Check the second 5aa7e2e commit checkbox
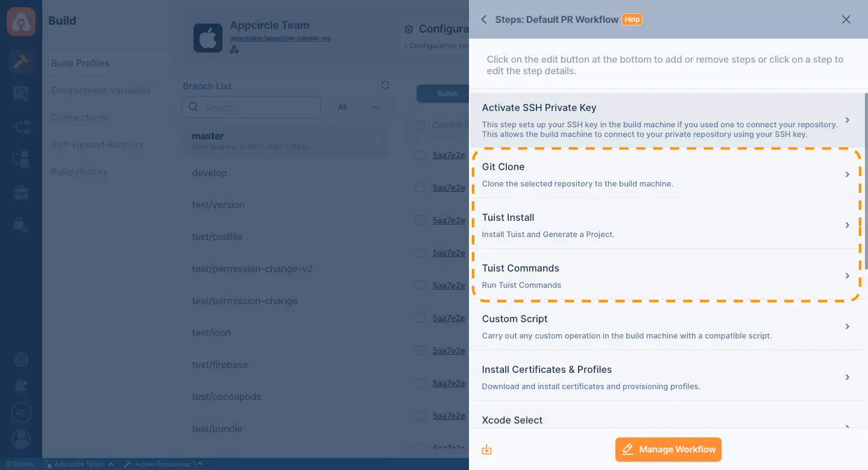 click(x=420, y=188)
